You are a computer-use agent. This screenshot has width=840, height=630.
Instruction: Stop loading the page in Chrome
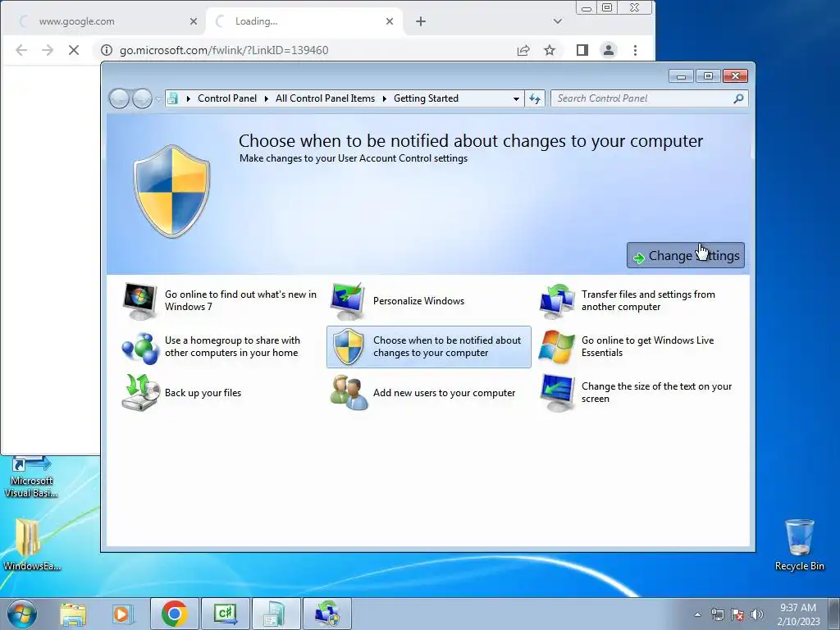pos(74,50)
